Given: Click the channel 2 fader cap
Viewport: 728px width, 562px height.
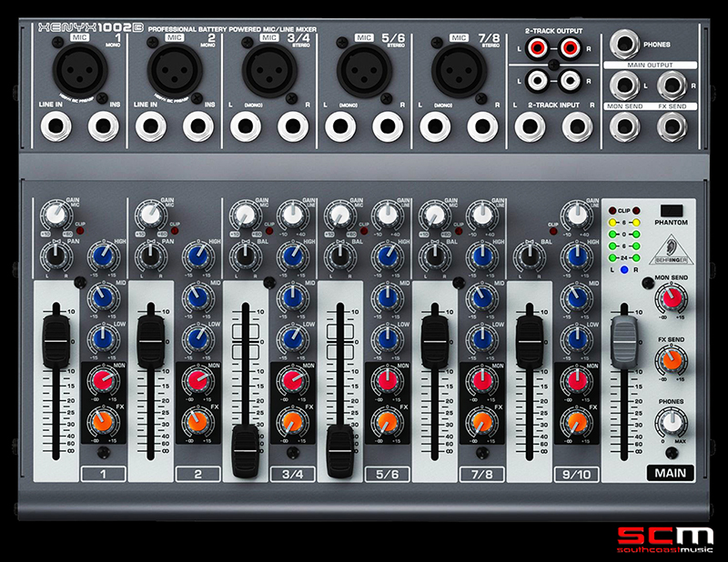Looking at the screenshot, I should [150, 341].
